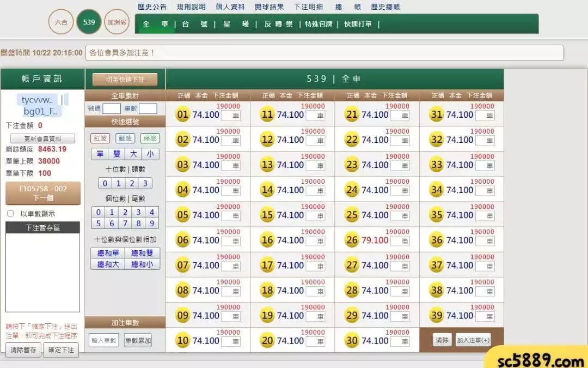This screenshot has height=368, width=588.
Task: Select units digit 4 under 個位數
Action: pos(152,212)
